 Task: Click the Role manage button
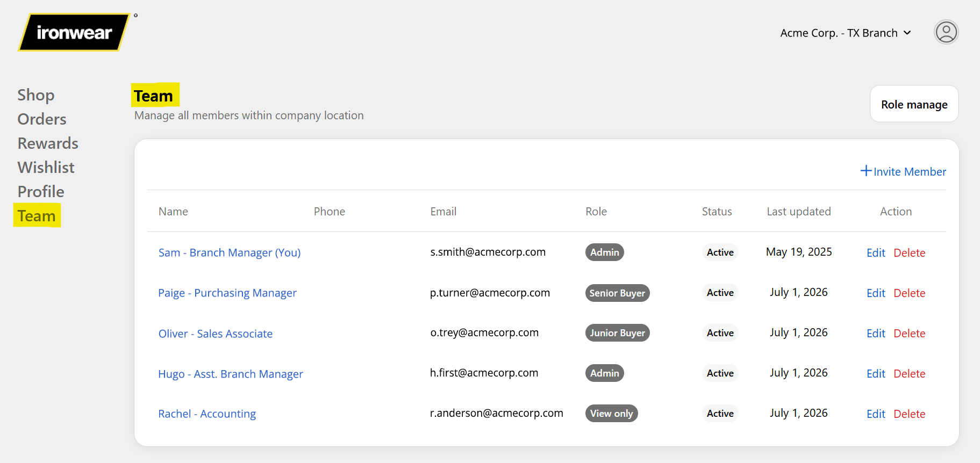pyautogui.click(x=914, y=104)
